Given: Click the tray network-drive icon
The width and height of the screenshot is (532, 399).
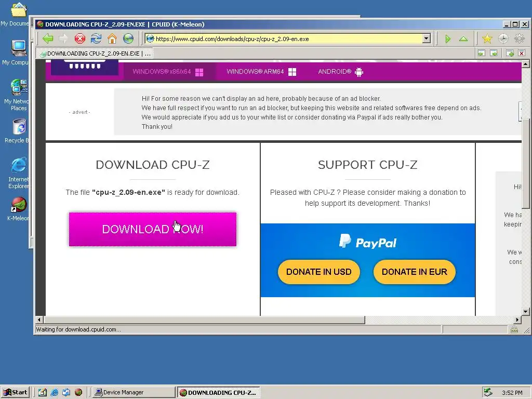Looking at the screenshot, I should pyautogui.click(x=488, y=392).
